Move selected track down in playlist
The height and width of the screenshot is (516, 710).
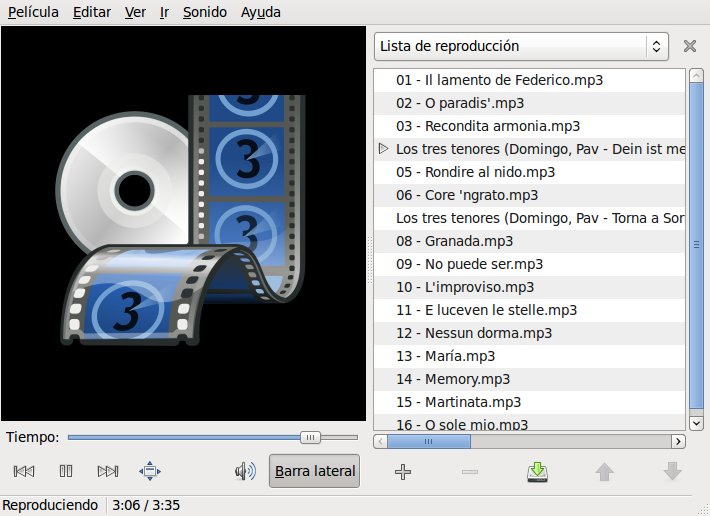pyautogui.click(x=672, y=472)
